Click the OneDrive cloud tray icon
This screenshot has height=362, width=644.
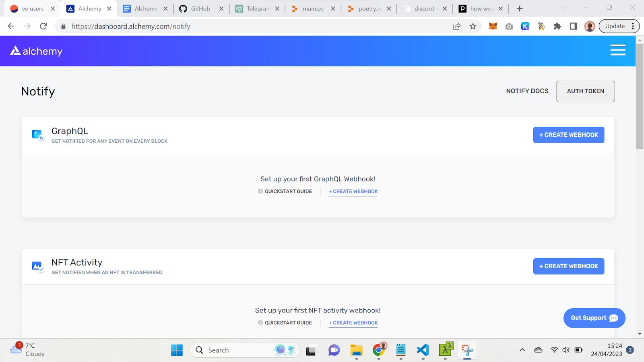click(538, 350)
